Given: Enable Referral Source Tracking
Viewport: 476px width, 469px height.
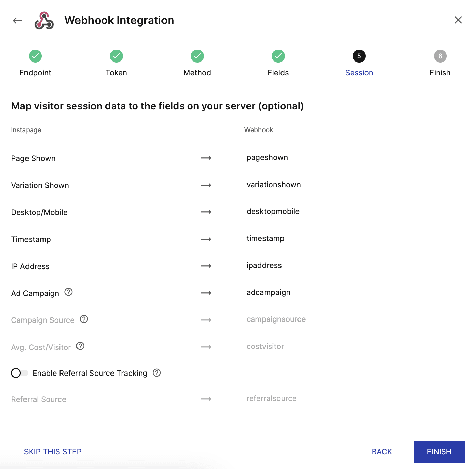Looking at the screenshot, I should click(x=19, y=373).
